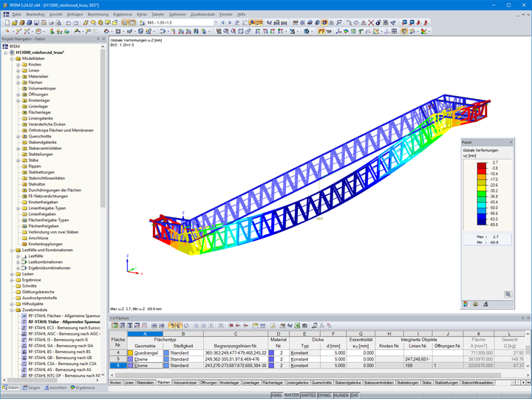Toggle the RASTER status button
Viewport: 532px width, 399px height.
point(291,395)
